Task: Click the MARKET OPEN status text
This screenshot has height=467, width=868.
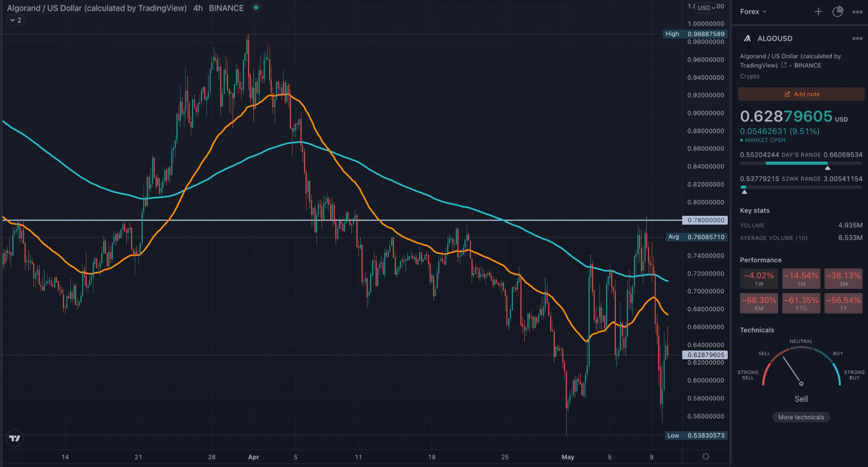Action: [765, 140]
